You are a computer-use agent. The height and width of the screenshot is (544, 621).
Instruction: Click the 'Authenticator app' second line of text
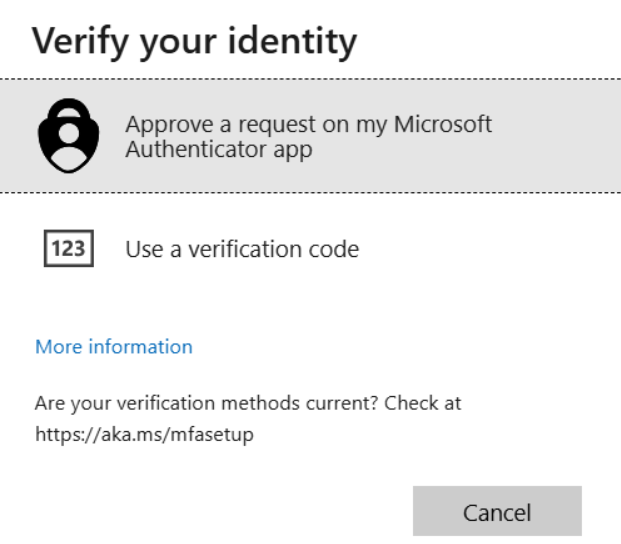pos(219,150)
